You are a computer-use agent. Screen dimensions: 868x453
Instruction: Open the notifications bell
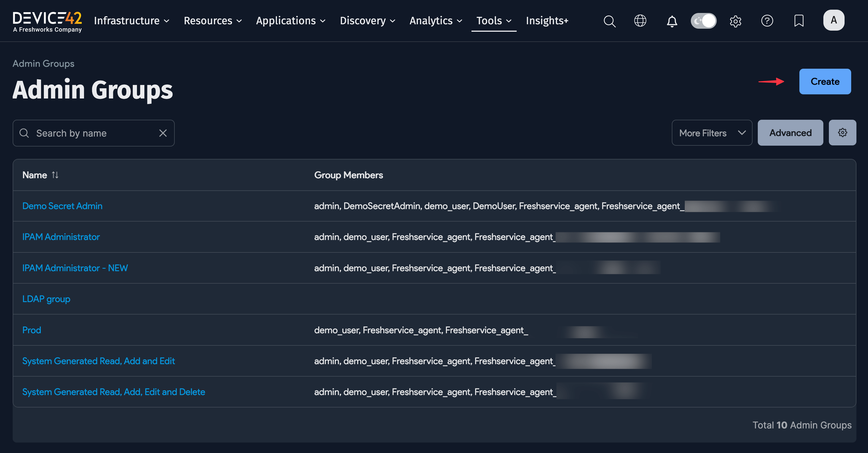[x=672, y=21]
